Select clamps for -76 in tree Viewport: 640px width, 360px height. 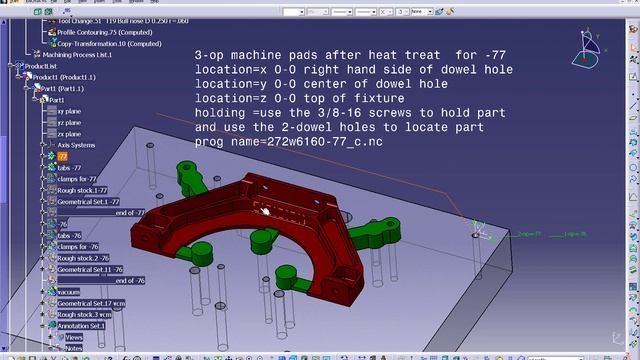click(78, 247)
